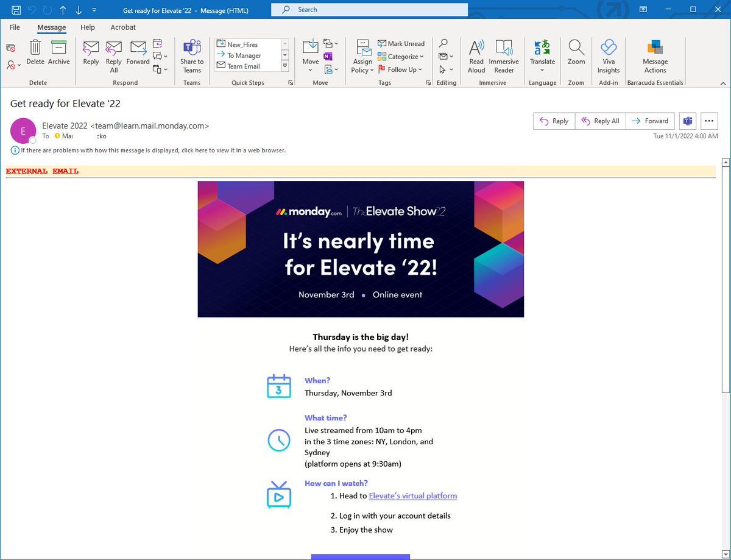Image resolution: width=731 pixels, height=560 pixels.
Task: Open the reply with IM dropdown
Action: pyautogui.click(x=160, y=57)
